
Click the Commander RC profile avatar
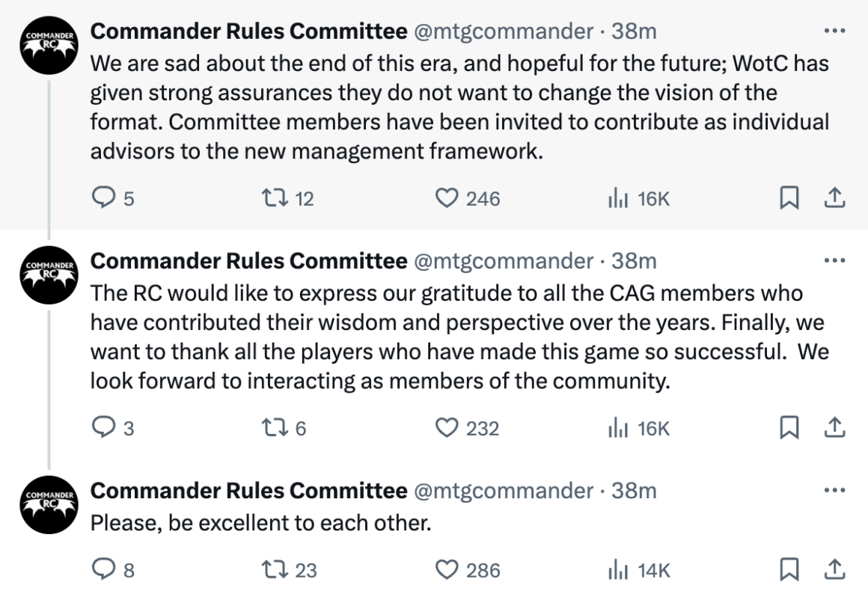tap(48, 45)
